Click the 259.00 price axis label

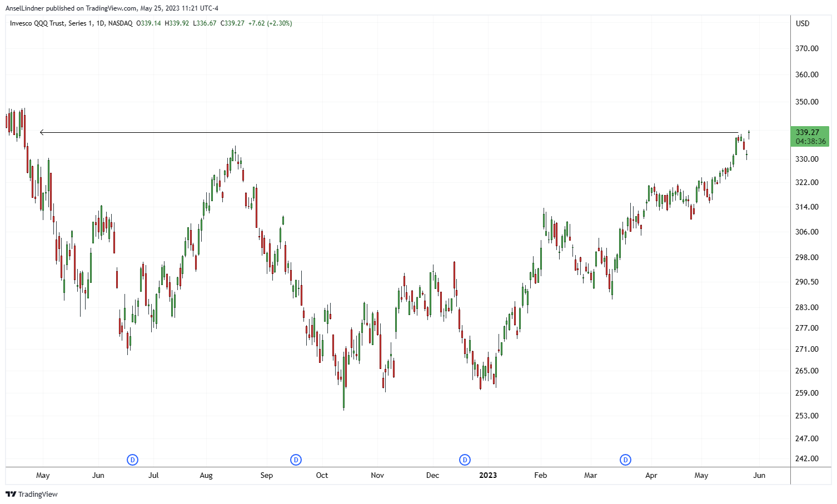[807, 393]
